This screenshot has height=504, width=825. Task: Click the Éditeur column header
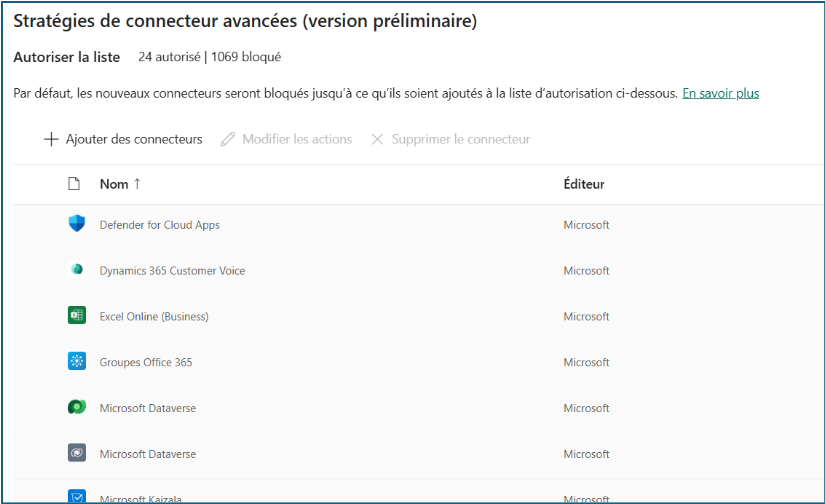pyautogui.click(x=584, y=184)
